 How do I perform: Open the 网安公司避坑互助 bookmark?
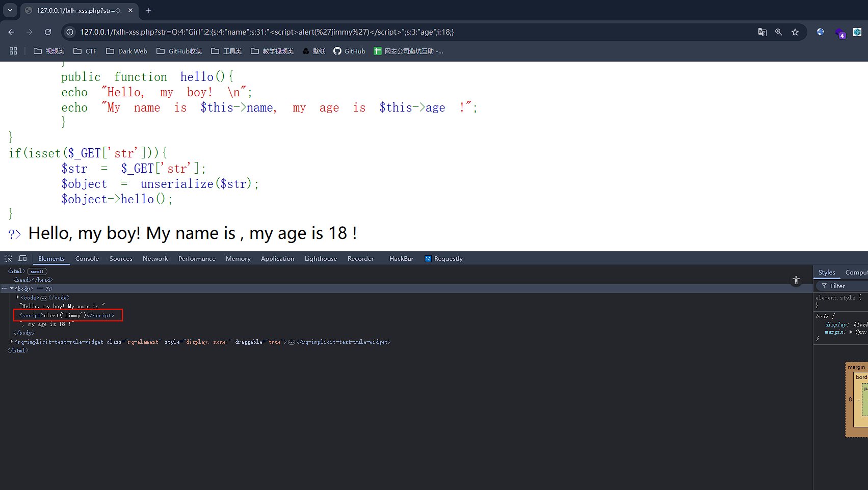(x=409, y=51)
